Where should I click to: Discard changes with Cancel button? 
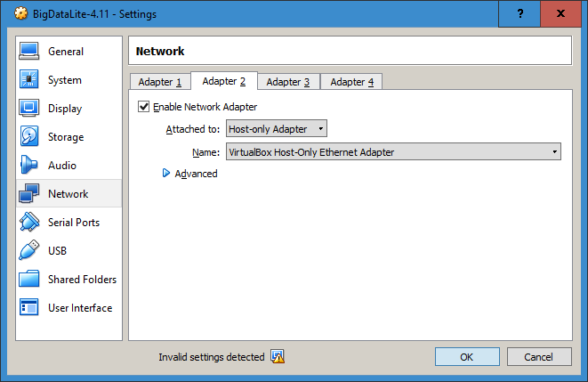539,356
